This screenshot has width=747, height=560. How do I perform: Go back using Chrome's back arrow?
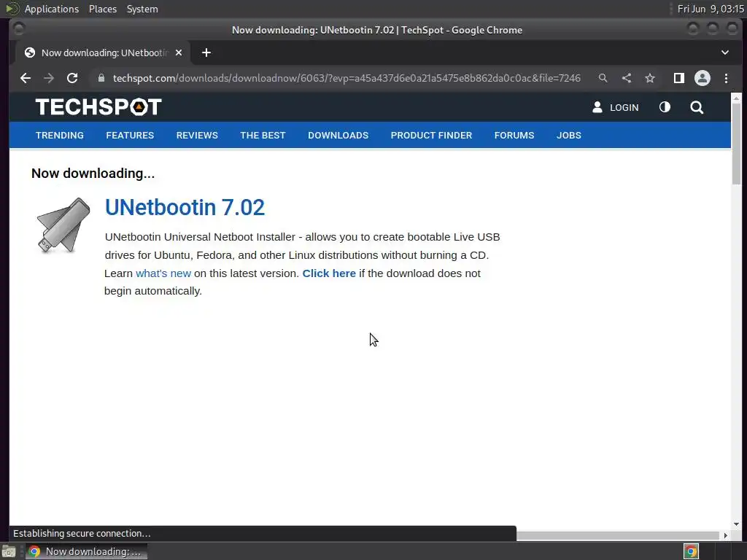point(26,78)
